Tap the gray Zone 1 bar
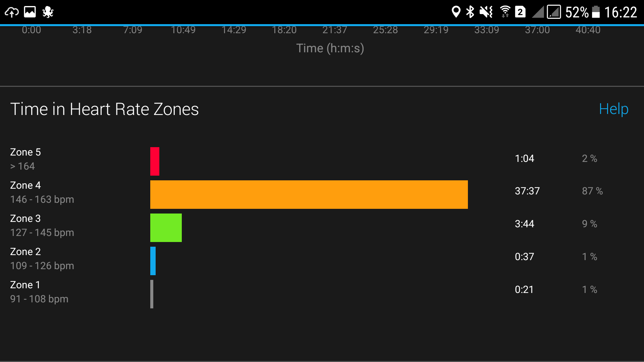The width and height of the screenshot is (644, 362). tap(152, 294)
